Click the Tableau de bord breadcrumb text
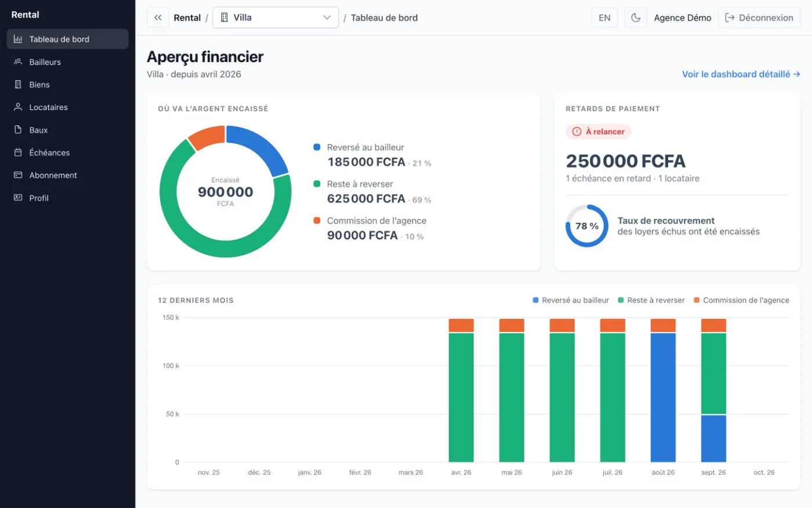The width and height of the screenshot is (812, 508). tap(384, 18)
